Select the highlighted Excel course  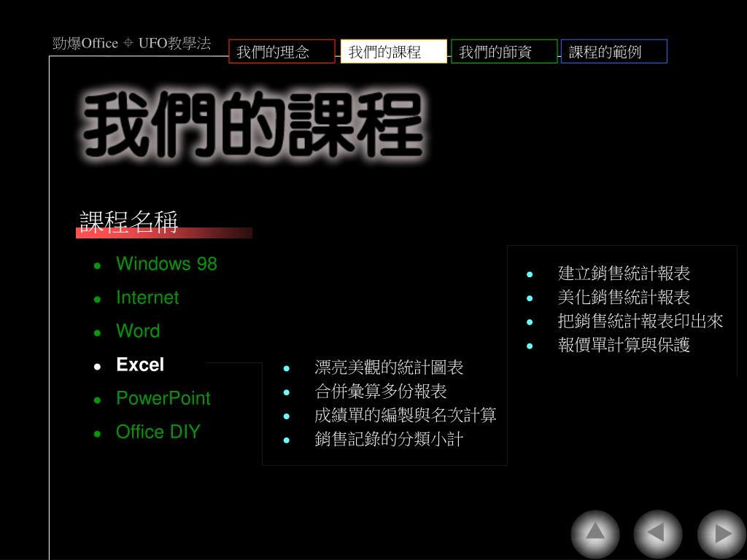point(140,365)
